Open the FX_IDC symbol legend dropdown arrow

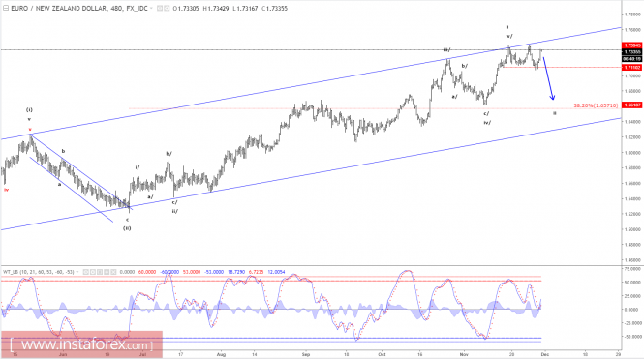(151, 8)
